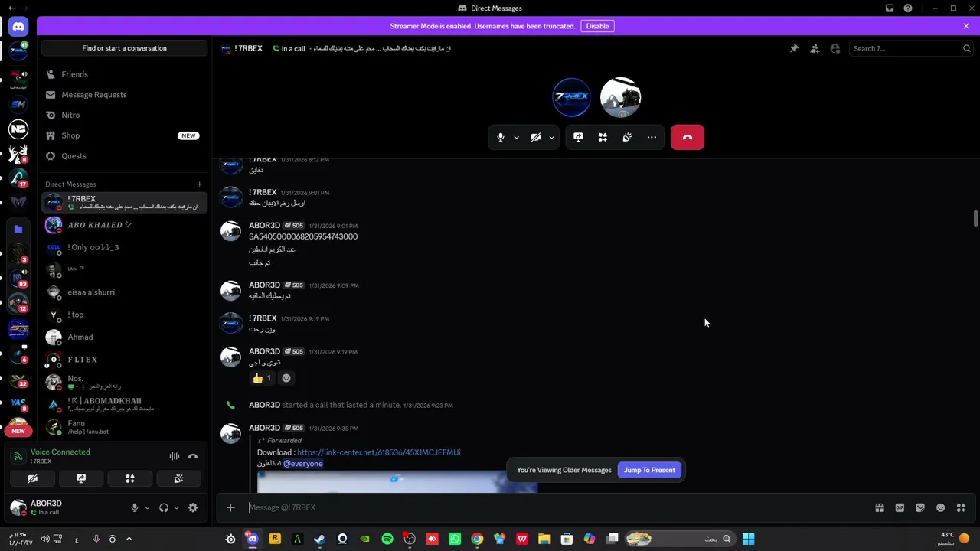Open soundboard from the voice panel
This screenshot has height=551, width=980.
[178, 478]
